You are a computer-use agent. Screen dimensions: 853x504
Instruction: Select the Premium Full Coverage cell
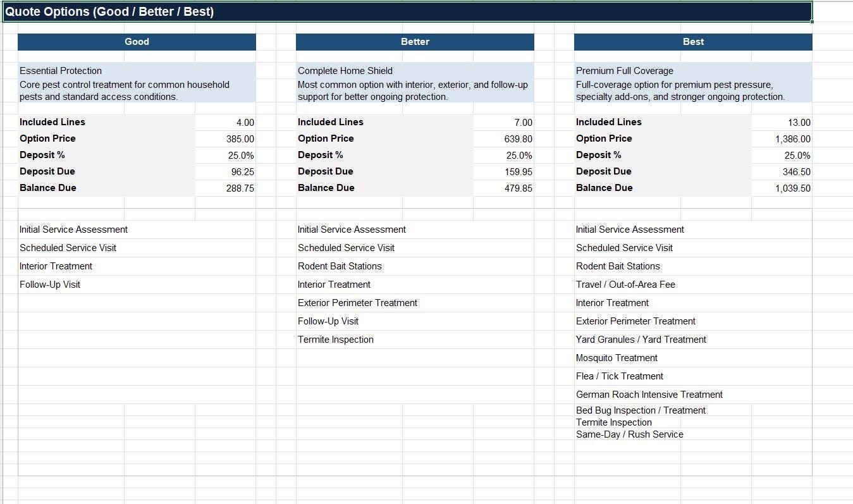pyautogui.click(x=693, y=71)
